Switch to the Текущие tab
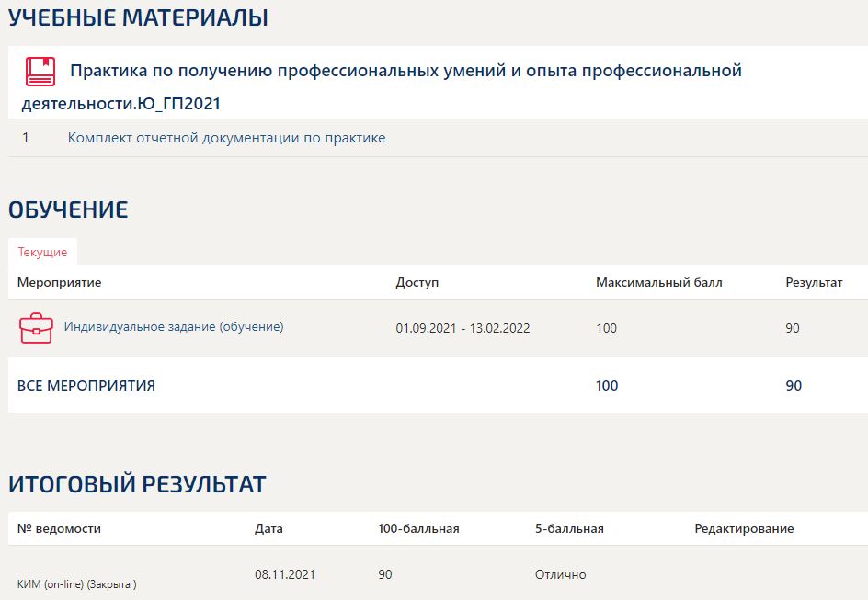The width and height of the screenshot is (868, 600). tap(42, 252)
